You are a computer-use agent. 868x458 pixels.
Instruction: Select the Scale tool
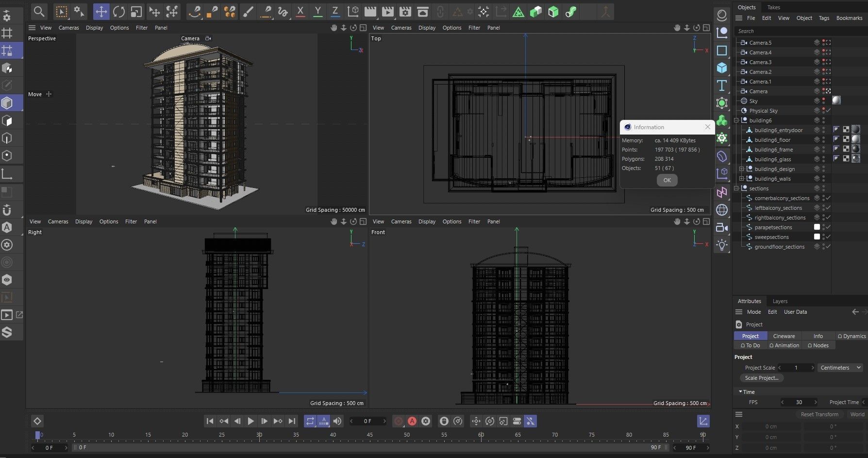click(136, 12)
